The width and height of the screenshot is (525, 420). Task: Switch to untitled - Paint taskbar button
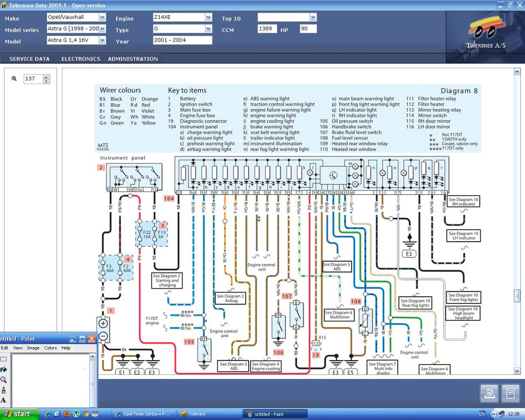click(x=275, y=414)
